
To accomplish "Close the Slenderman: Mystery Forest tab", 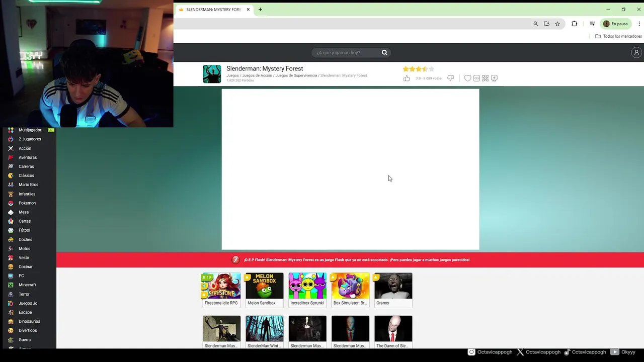I will [248, 10].
